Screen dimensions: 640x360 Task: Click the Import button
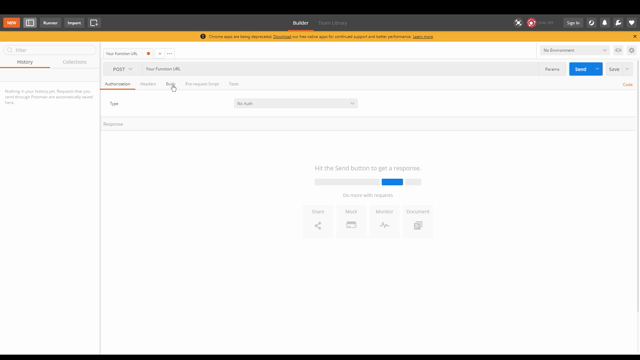point(74,23)
